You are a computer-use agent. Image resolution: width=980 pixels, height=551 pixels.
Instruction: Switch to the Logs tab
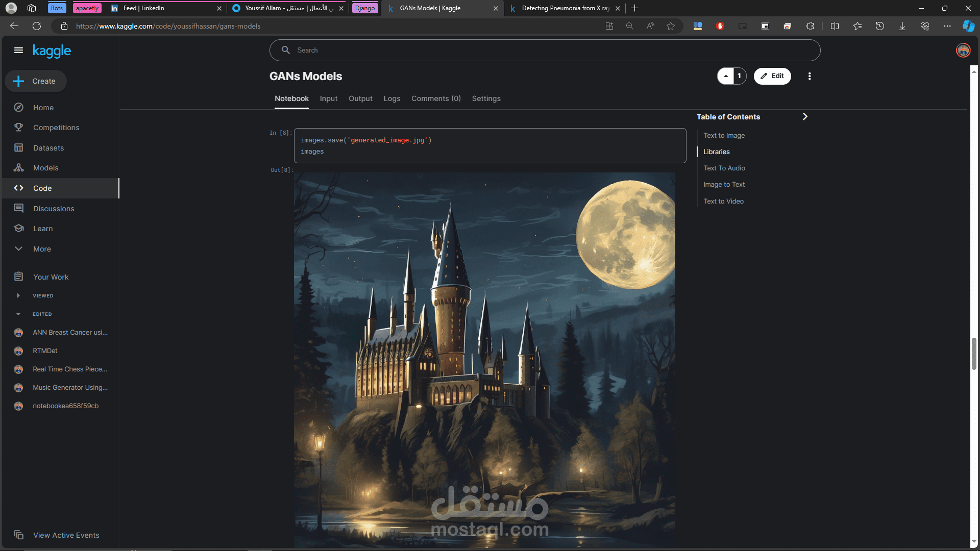pos(392,98)
